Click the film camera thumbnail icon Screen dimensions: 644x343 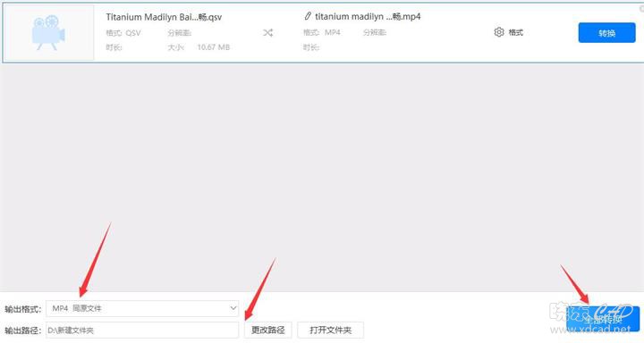coord(48,32)
